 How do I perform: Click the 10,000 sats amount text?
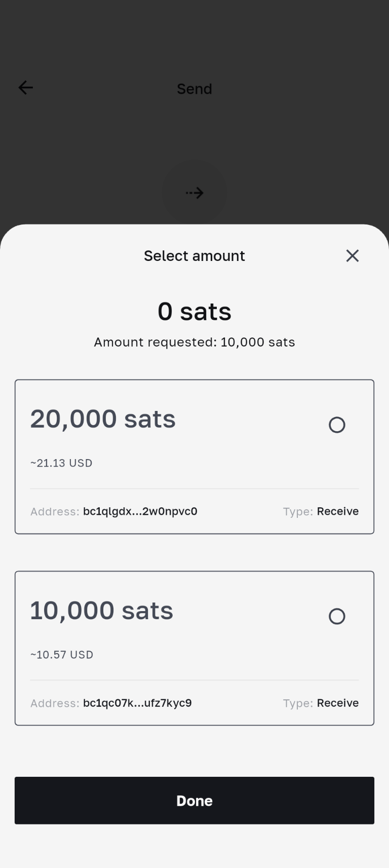coord(102,611)
